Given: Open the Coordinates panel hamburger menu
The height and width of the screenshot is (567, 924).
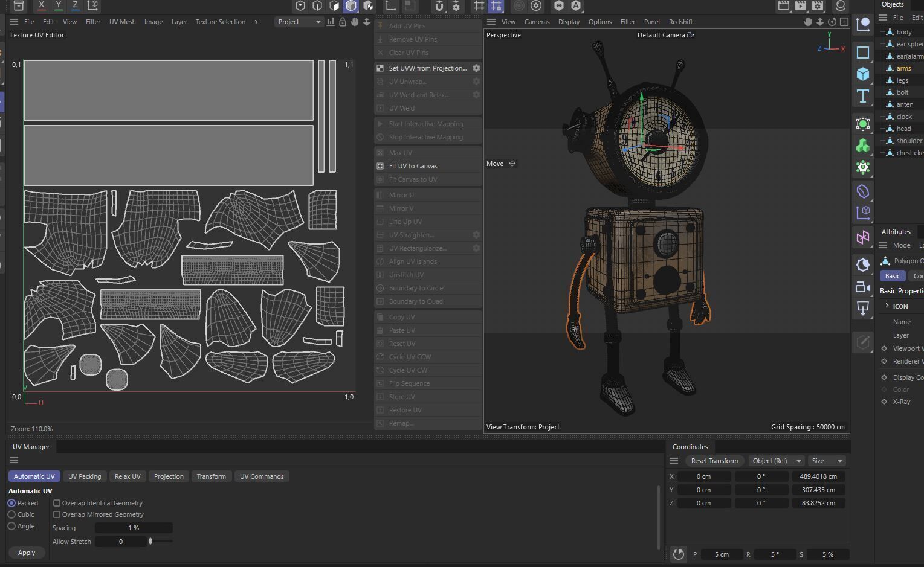Looking at the screenshot, I should coord(674,461).
